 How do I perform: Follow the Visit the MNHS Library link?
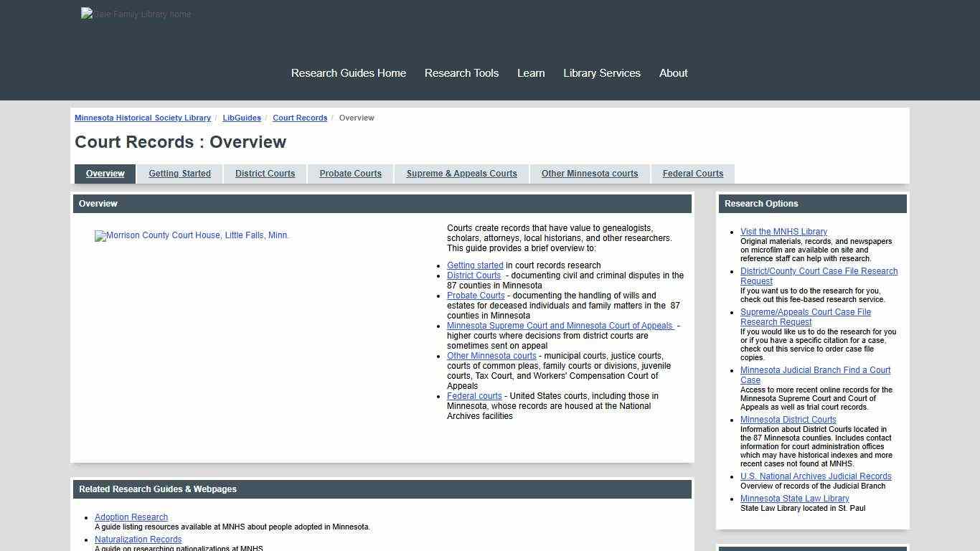pyautogui.click(x=783, y=231)
